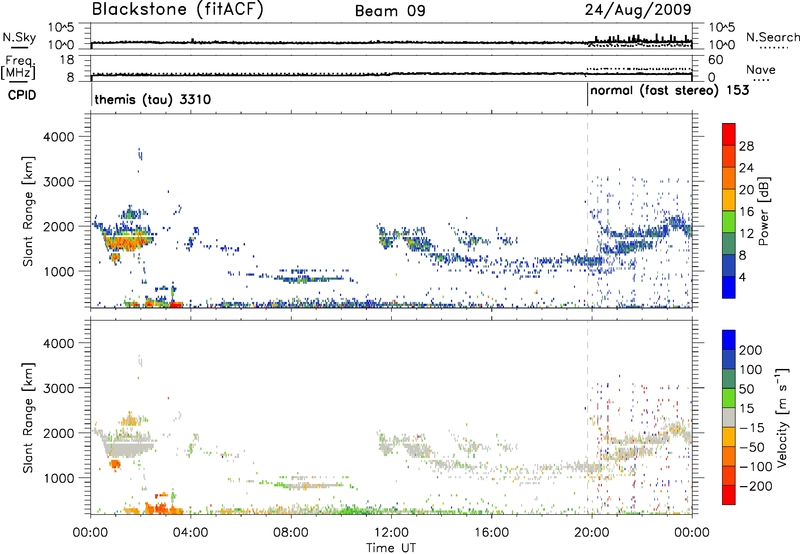The height and width of the screenshot is (554, 800).
Task: Click the 200 label on velocity colorbar
Action: coord(751,350)
